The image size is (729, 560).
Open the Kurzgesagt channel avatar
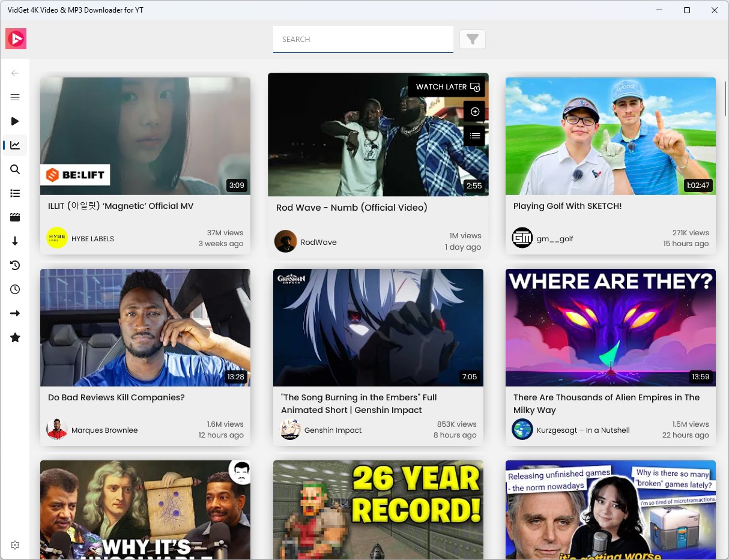click(x=522, y=429)
